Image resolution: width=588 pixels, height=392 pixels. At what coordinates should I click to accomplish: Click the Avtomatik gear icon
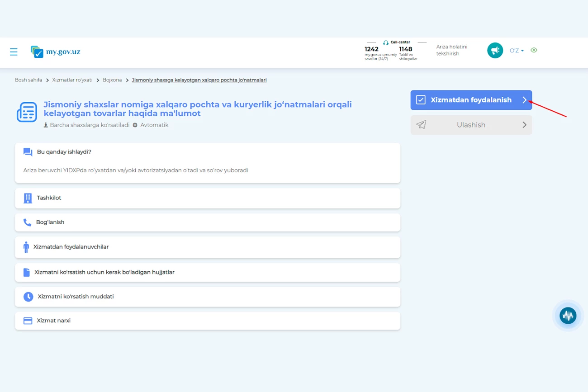click(135, 125)
